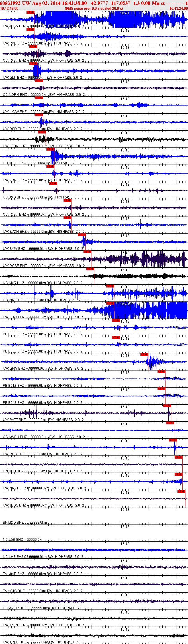
Task: Click the UW.VCR EHZ station label
Action: 43,180
